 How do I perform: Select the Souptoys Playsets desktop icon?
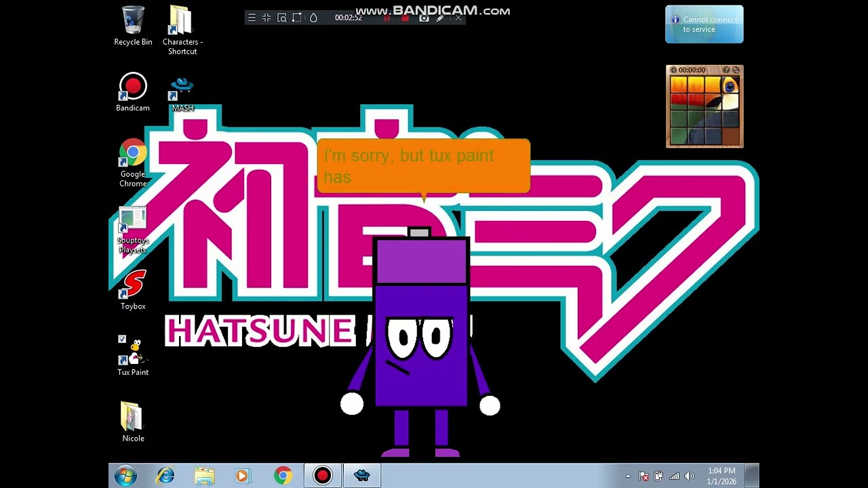click(132, 230)
